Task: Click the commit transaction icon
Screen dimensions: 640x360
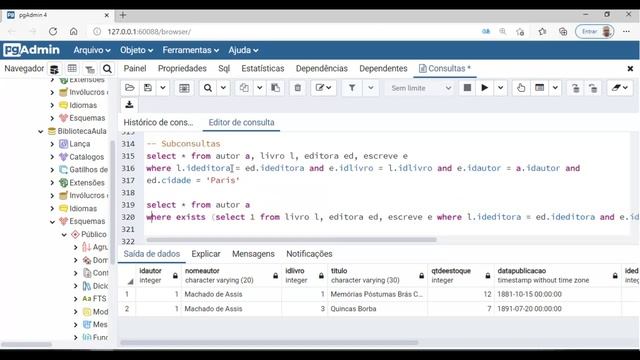Action: coord(576,88)
